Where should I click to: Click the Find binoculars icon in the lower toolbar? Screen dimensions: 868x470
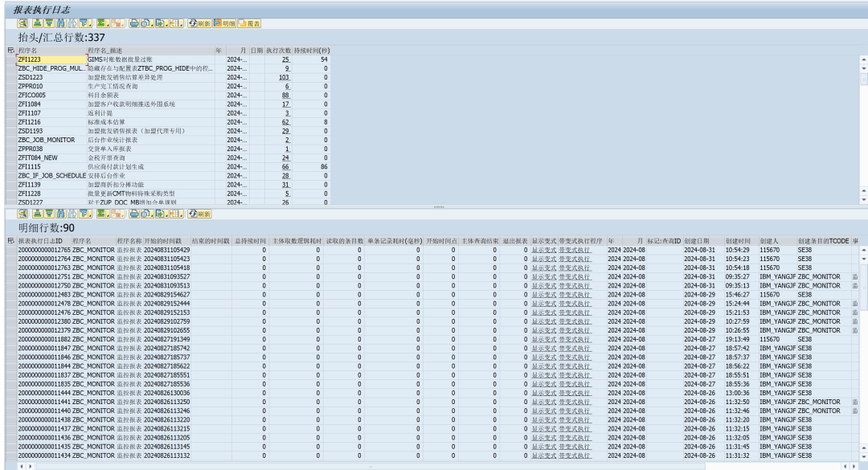click(x=61, y=214)
